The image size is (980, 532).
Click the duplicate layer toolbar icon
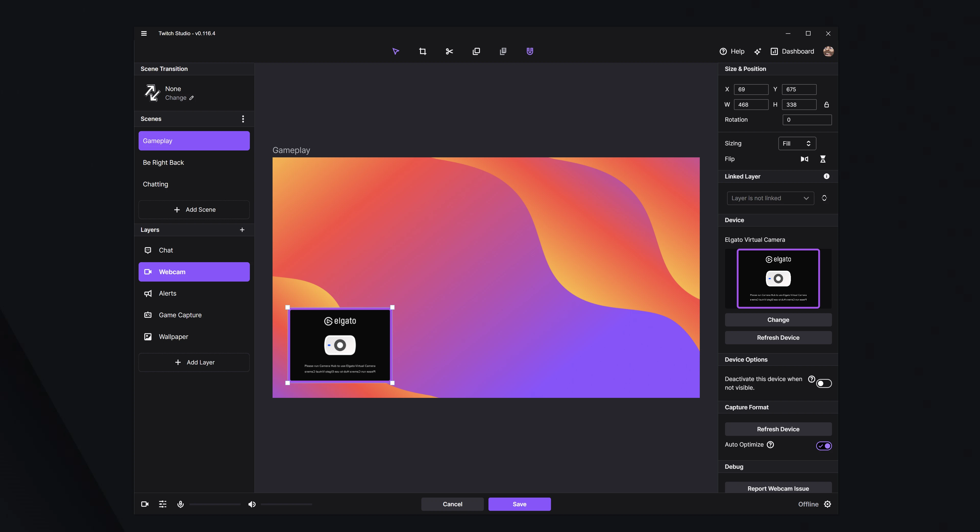[x=476, y=51]
